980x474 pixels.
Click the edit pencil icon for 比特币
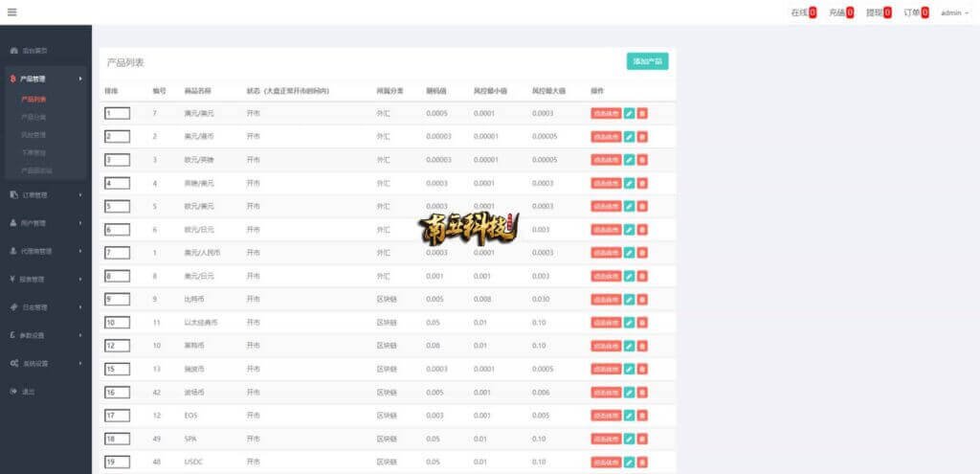coord(629,299)
